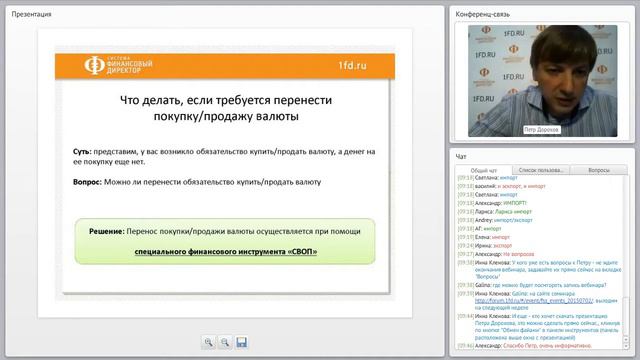Click the "Конференц-связь" panel title
The image size is (640, 360).
(x=482, y=14)
